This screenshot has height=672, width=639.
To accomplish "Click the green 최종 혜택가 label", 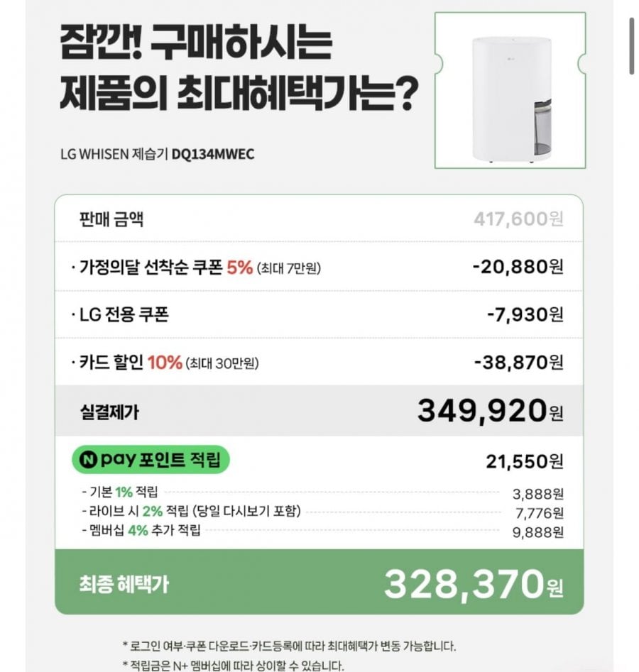I will pos(124,584).
